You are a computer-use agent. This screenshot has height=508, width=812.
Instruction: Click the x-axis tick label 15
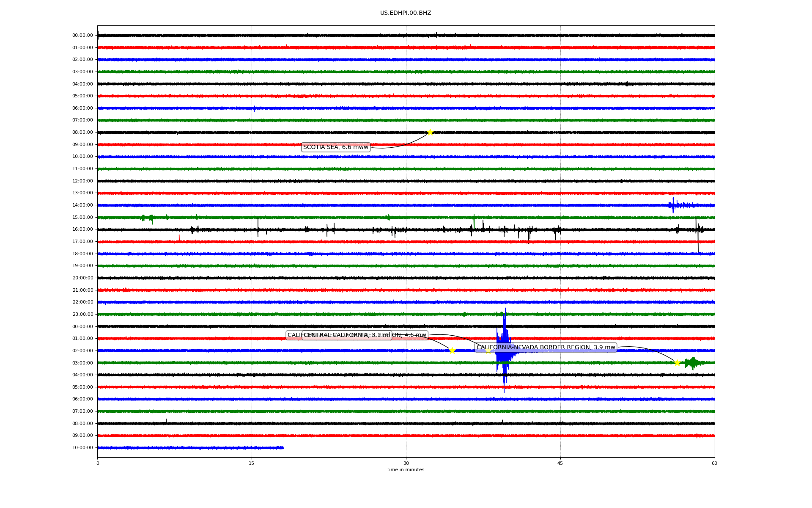252,464
